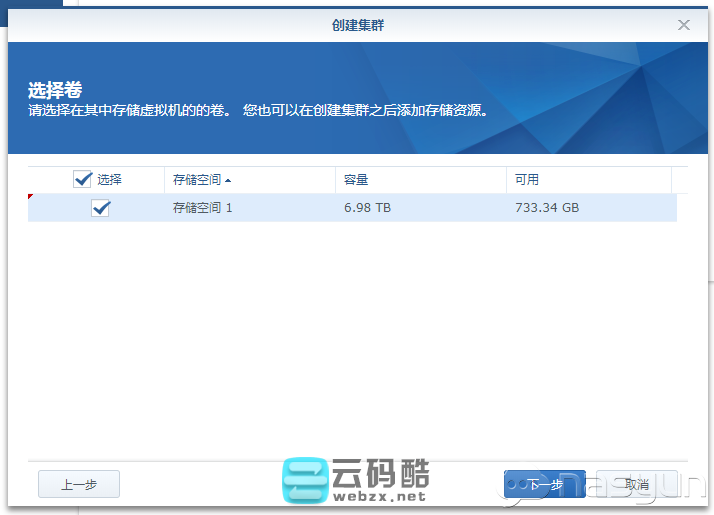Click the sort arrow beside 存储空间
714x515 pixels.
[228, 181]
